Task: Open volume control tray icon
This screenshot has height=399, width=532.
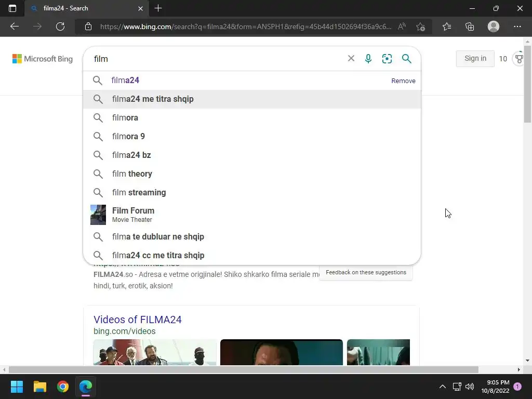Action: [x=470, y=387]
